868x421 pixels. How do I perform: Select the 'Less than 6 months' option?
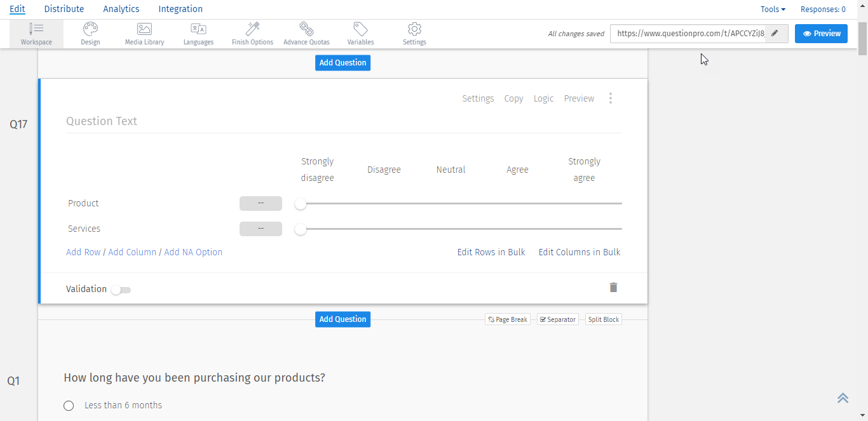69,406
